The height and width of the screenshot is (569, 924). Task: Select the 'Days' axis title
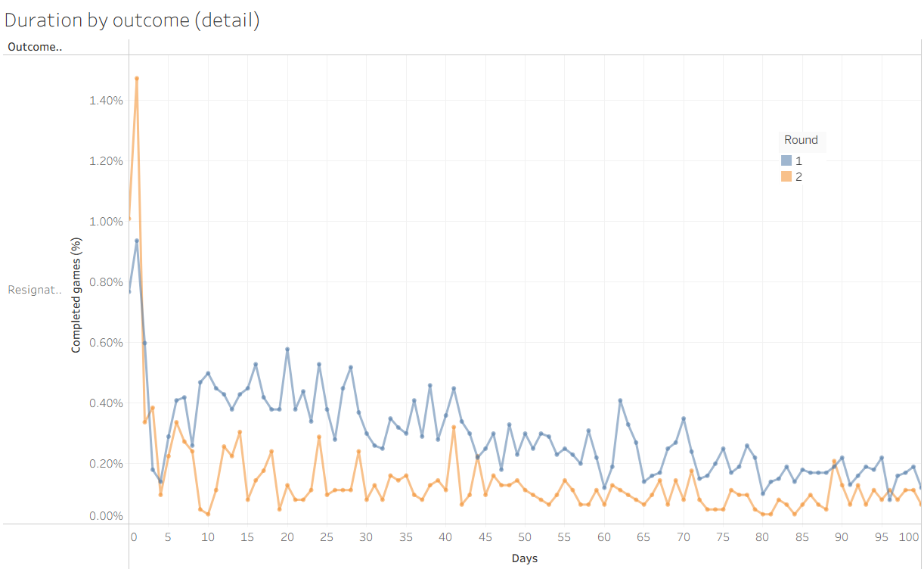[525, 558]
